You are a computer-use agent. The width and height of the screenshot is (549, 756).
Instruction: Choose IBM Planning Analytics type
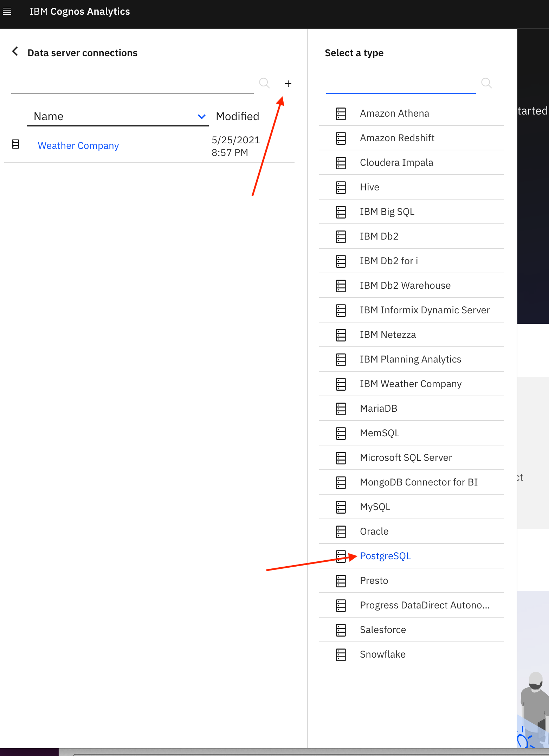click(412, 359)
